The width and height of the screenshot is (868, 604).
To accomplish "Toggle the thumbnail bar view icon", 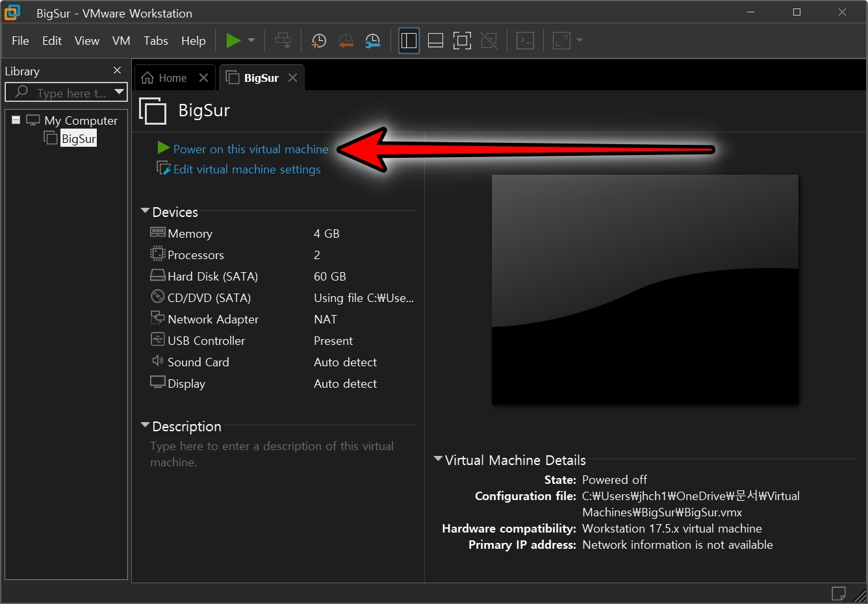I will click(435, 41).
